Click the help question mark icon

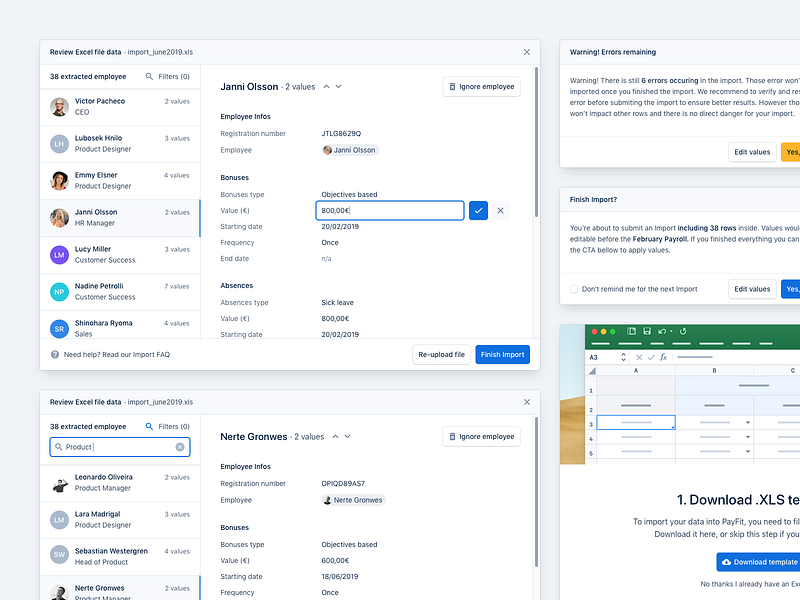55,355
